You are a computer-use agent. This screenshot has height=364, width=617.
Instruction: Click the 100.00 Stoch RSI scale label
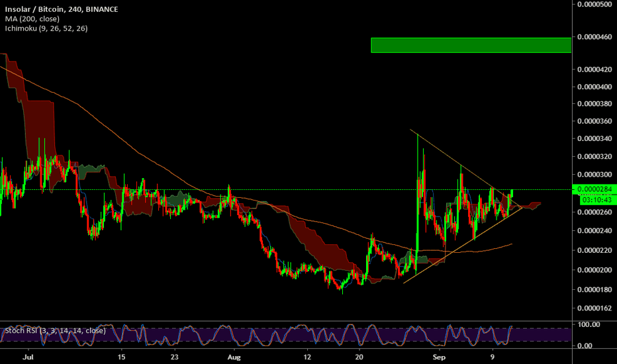click(x=589, y=325)
